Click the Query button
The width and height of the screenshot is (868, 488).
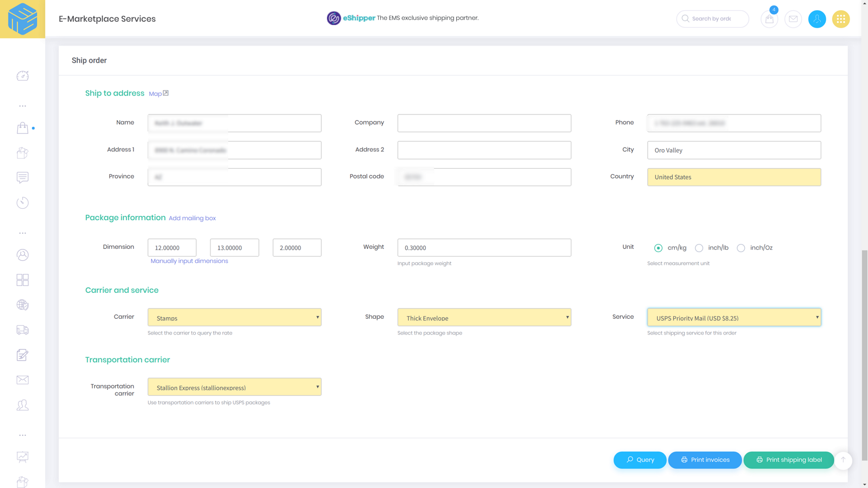[x=640, y=460]
